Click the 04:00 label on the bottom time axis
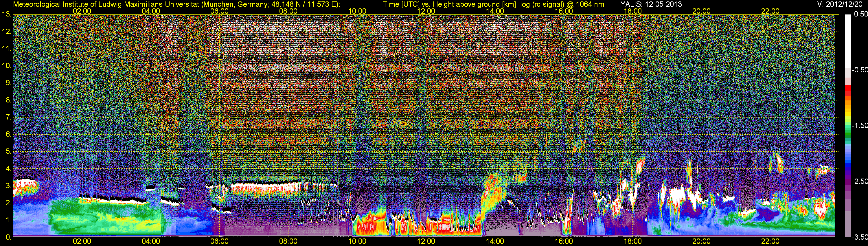The height and width of the screenshot is (246, 868). pos(151,241)
